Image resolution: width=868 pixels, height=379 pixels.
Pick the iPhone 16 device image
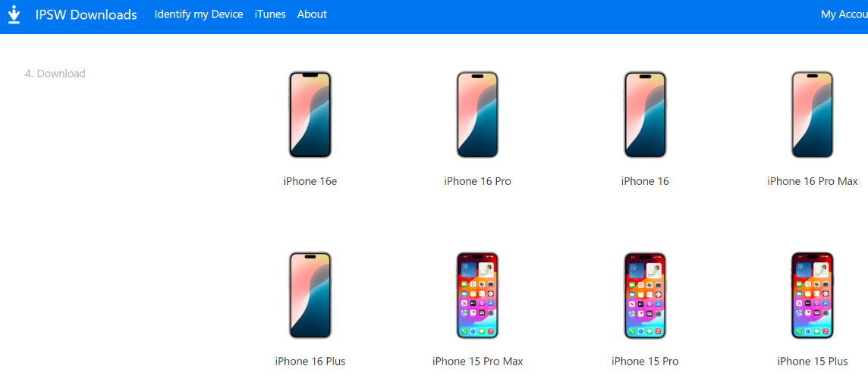645,114
